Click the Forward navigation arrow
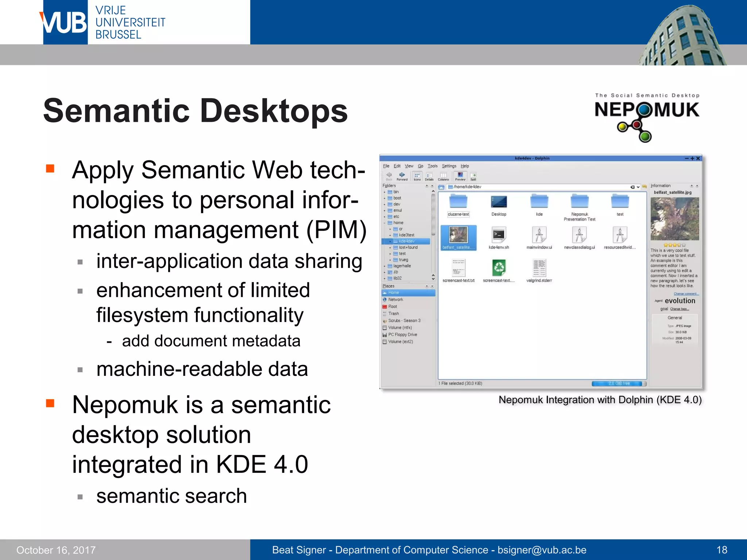The width and height of the screenshot is (747, 560). [402, 176]
